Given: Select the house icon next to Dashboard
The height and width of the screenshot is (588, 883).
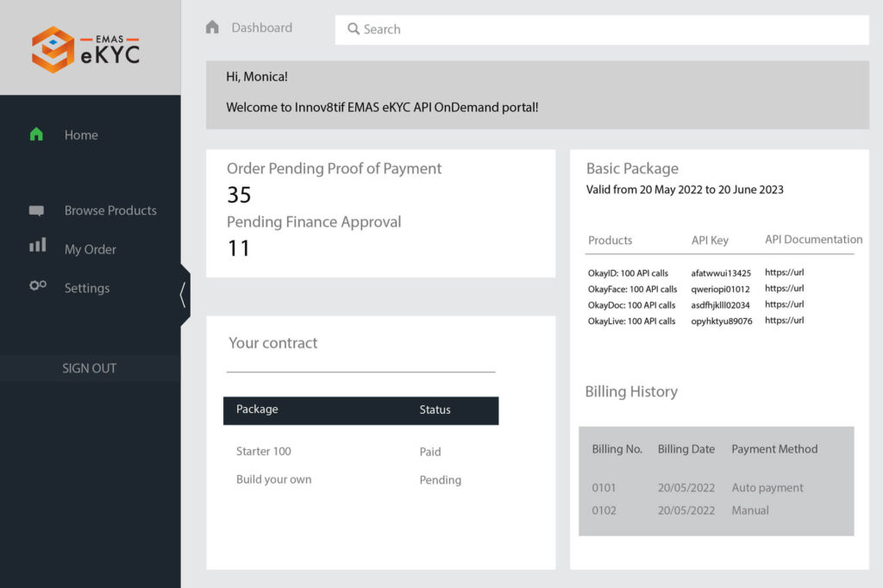Looking at the screenshot, I should pos(211,27).
